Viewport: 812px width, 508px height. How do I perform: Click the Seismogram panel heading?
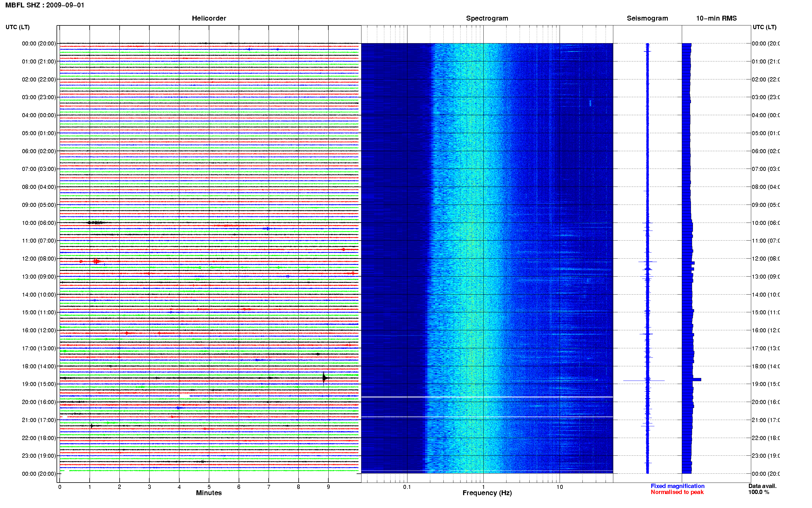[x=647, y=18]
